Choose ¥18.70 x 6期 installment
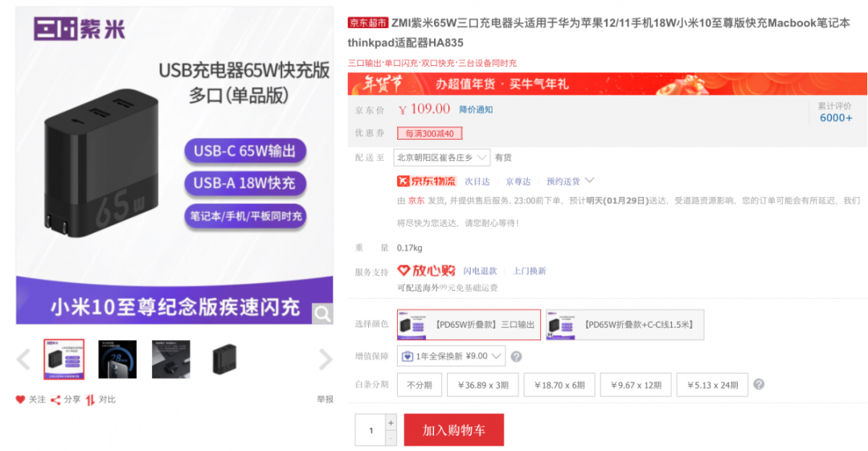Image resolution: width=868 pixels, height=451 pixels. [559, 385]
